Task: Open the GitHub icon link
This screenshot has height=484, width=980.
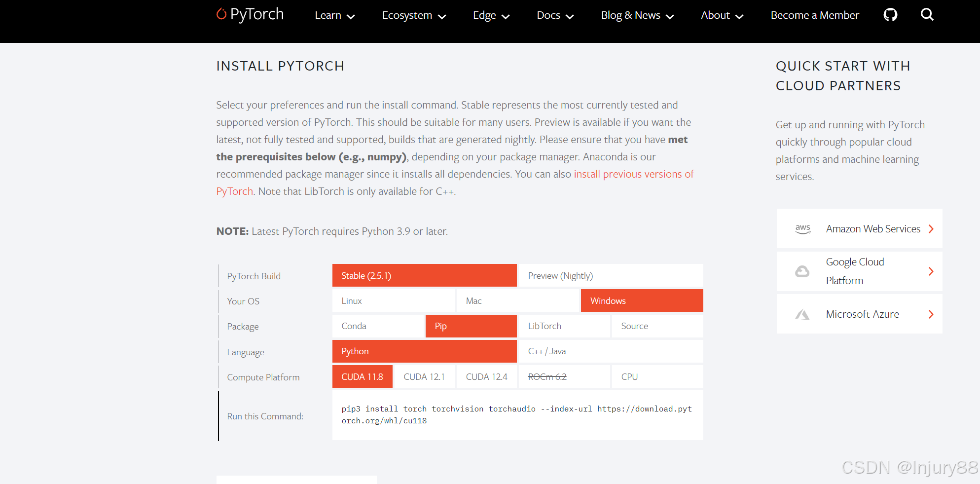Action: (x=890, y=15)
